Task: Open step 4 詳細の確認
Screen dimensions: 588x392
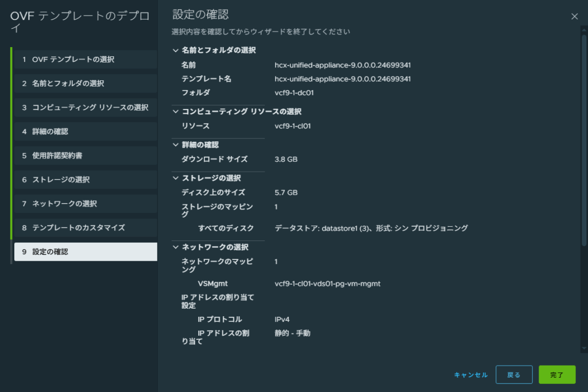Action: point(84,132)
